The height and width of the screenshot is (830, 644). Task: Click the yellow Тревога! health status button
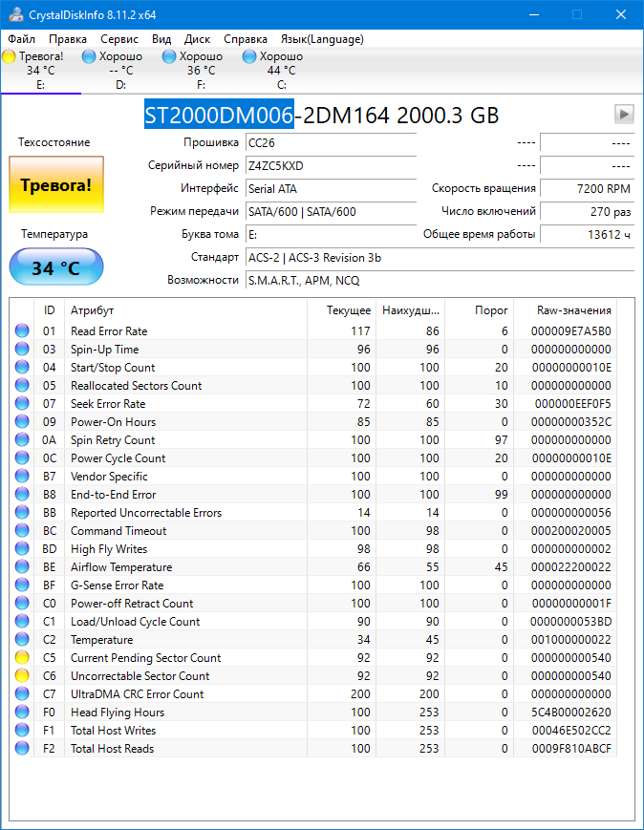56,184
